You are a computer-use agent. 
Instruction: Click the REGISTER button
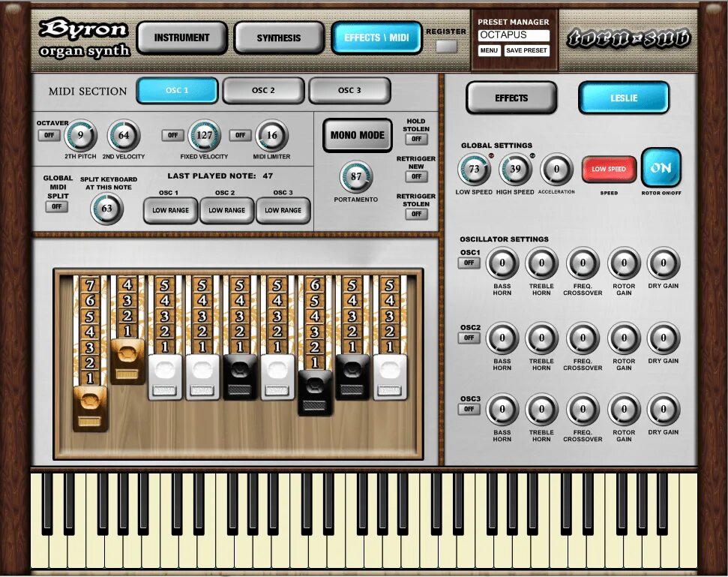446,46
